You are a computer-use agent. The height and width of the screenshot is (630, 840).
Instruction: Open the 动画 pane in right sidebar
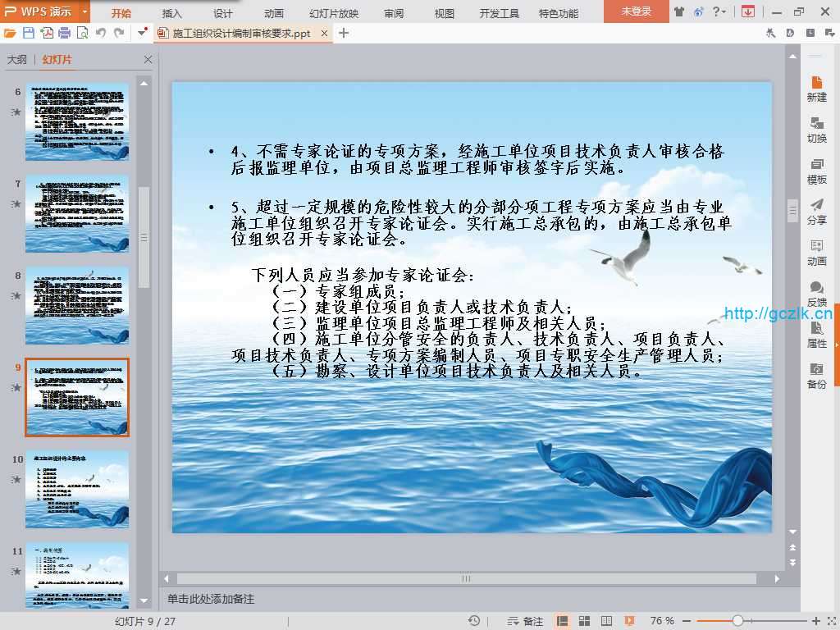tap(816, 253)
